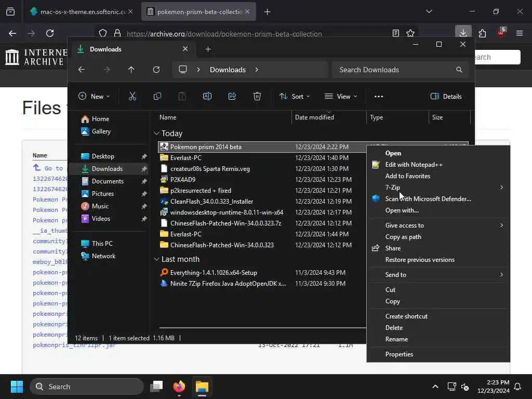This screenshot has width=532, height=399.
Task: Open the taskbar clock and date
Action: tap(493, 387)
